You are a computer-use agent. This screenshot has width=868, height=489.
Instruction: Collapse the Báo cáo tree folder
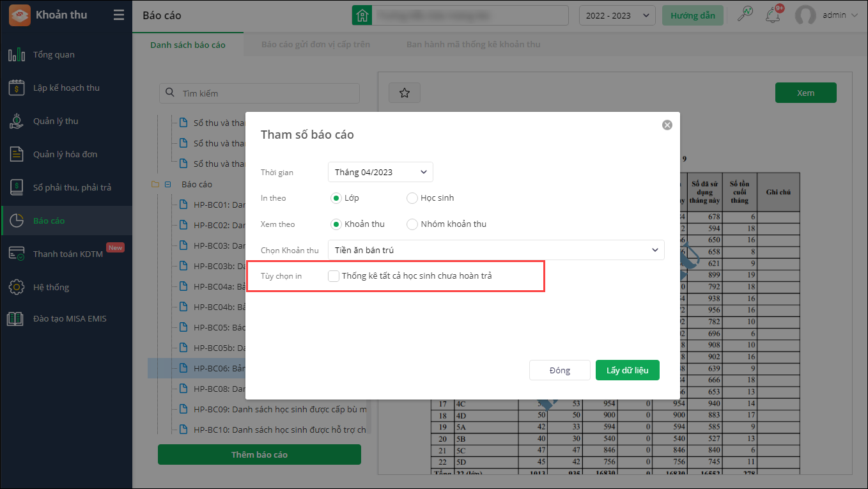[x=168, y=184]
